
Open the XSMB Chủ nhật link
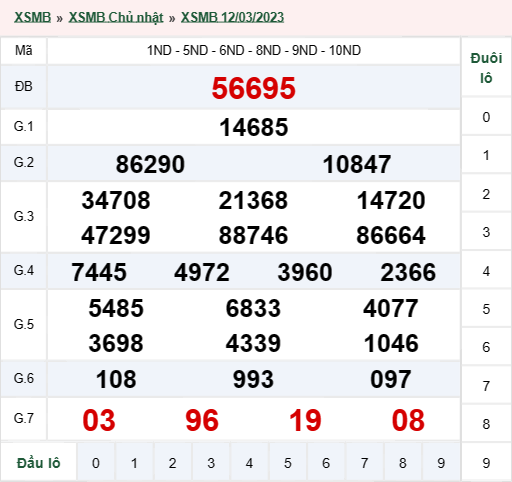click(116, 17)
